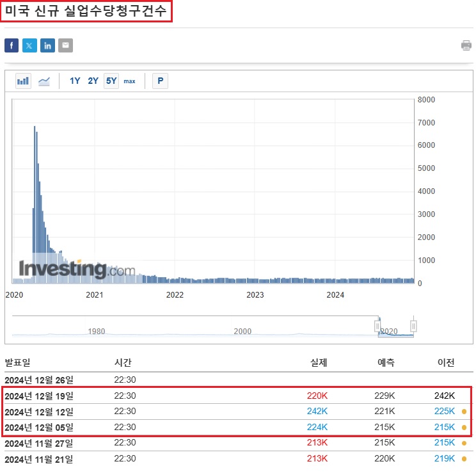Click the P button in chart toolbar
Image resolution: width=476 pixels, height=473 pixels.
click(x=161, y=81)
